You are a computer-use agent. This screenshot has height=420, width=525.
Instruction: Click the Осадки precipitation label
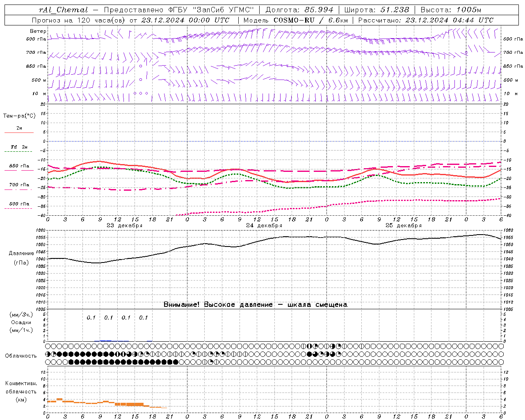[21, 322]
